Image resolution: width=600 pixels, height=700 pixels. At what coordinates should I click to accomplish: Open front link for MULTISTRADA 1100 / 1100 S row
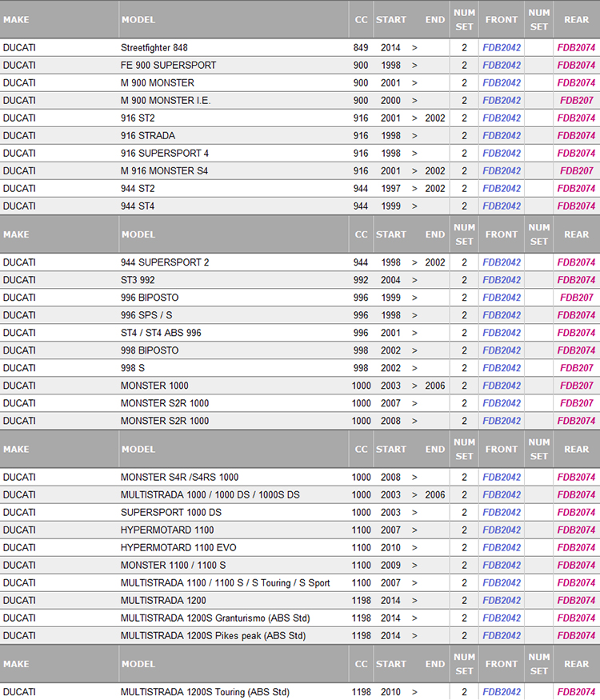point(502,583)
